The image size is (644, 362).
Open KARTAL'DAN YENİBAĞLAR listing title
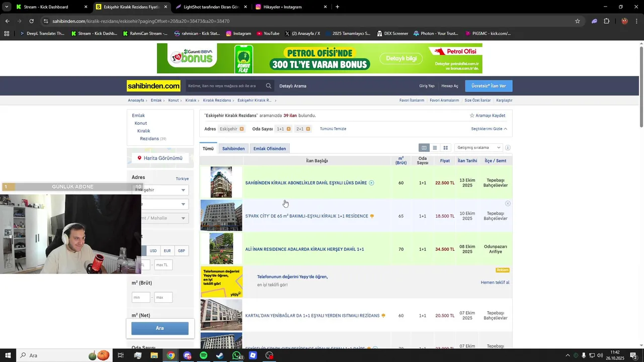click(x=312, y=316)
